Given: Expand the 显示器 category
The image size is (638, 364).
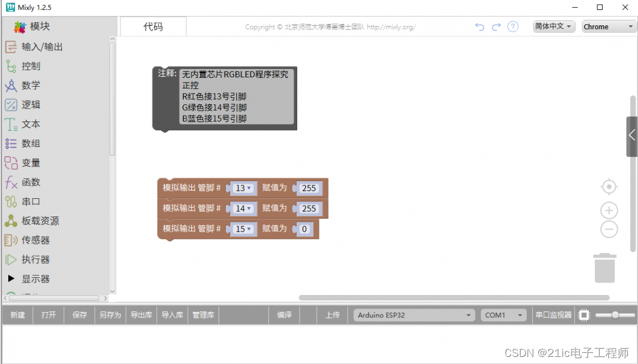Looking at the screenshot, I should click(x=11, y=278).
